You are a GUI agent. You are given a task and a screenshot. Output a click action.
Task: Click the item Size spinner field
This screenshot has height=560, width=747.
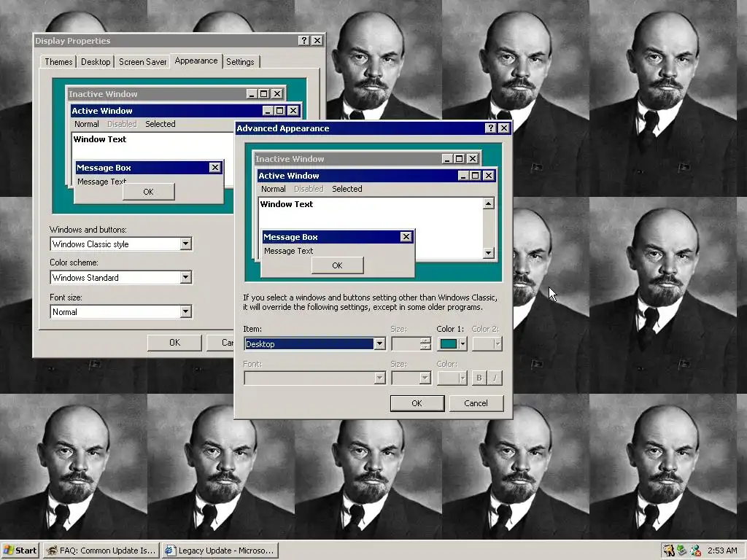(411, 344)
